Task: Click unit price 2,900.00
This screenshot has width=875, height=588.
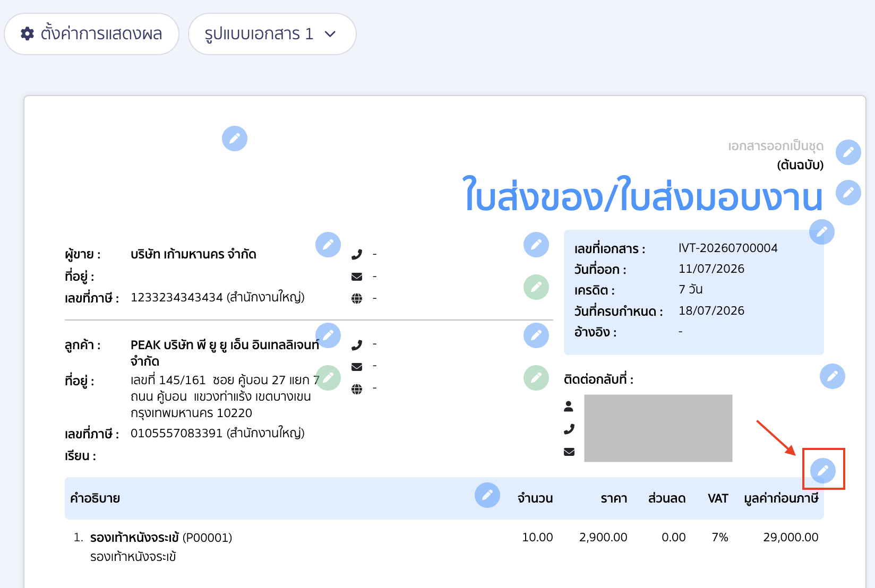Action: click(x=603, y=537)
